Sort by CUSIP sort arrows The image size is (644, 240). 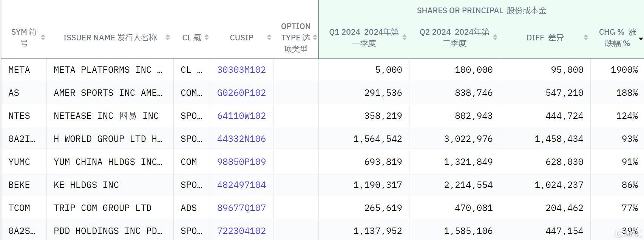click(269, 37)
